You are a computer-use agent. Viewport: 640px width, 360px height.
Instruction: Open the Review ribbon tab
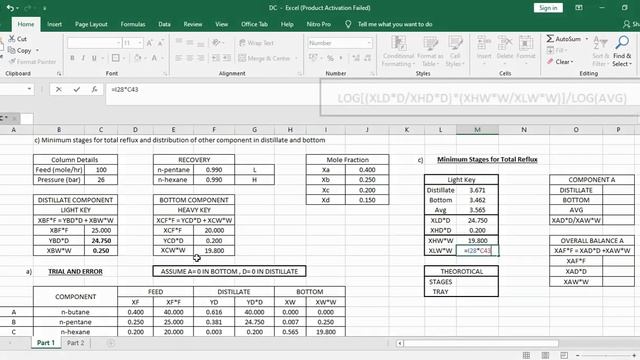[x=193, y=24]
